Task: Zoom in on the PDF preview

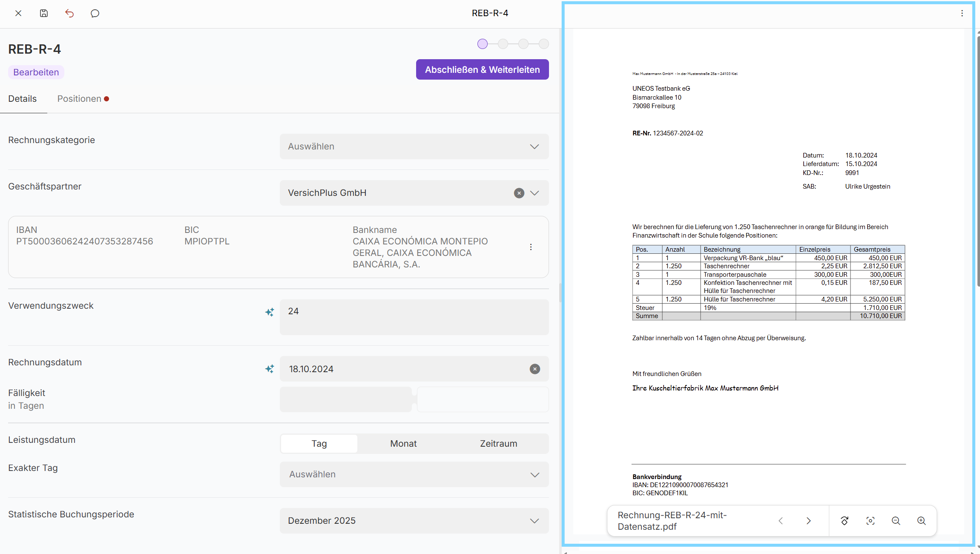Action: pos(921,520)
